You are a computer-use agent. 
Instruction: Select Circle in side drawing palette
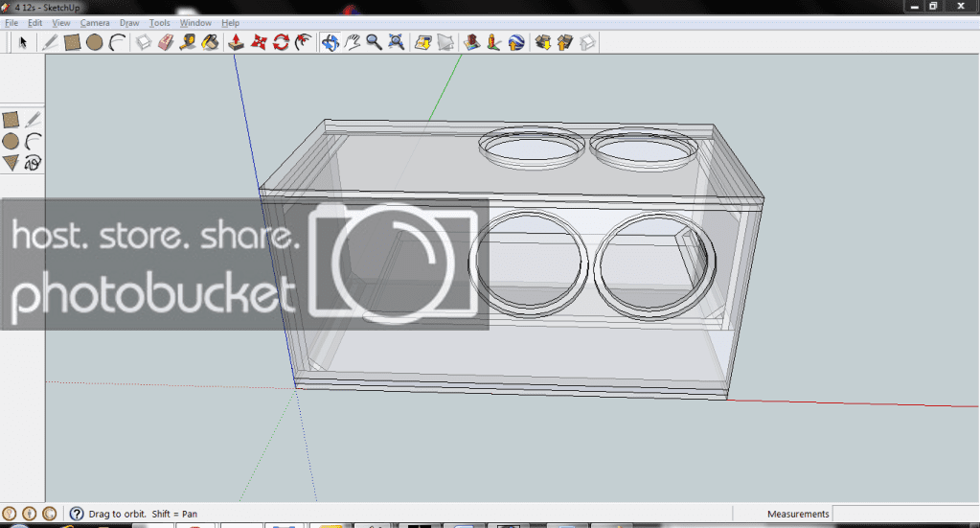[x=11, y=141]
